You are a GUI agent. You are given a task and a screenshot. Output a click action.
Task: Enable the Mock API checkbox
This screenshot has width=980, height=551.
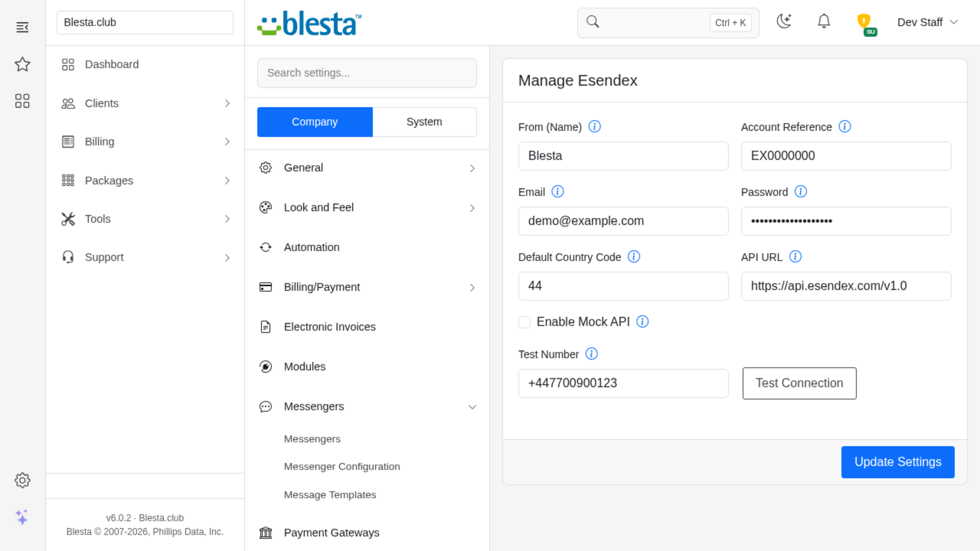click(524, 322)
